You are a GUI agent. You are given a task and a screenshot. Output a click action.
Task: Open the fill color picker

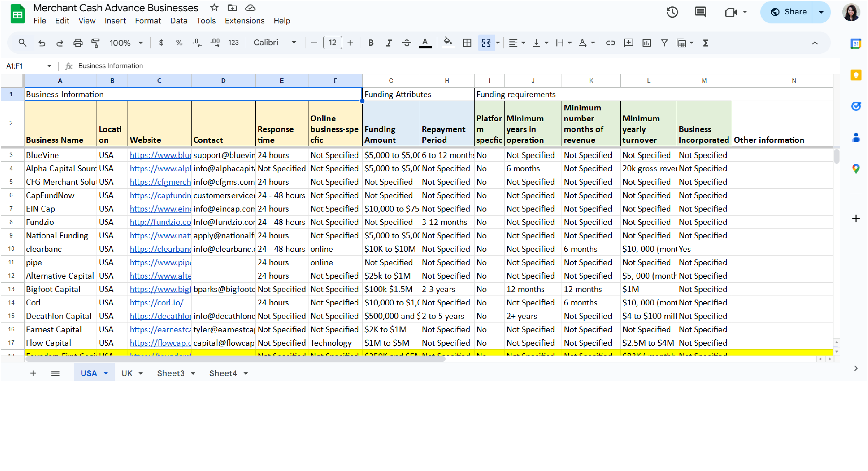[x=447, y=43]
